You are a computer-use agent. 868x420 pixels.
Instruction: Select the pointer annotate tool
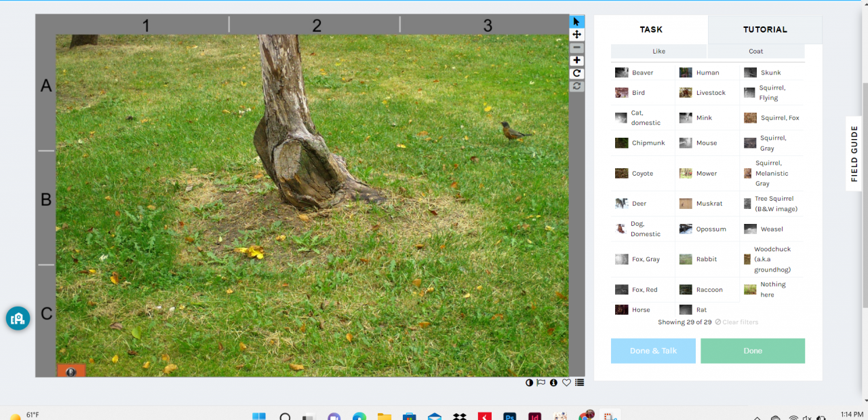(576, 22)
